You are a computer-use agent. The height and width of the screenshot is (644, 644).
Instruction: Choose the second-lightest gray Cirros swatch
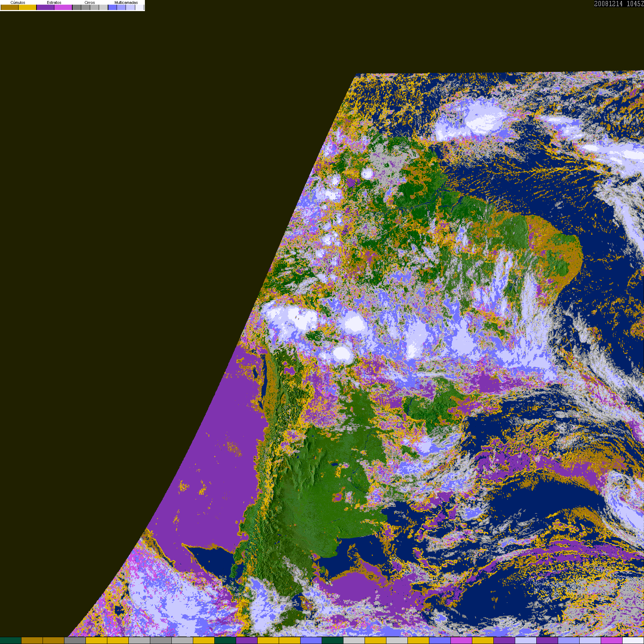(94, 7)
